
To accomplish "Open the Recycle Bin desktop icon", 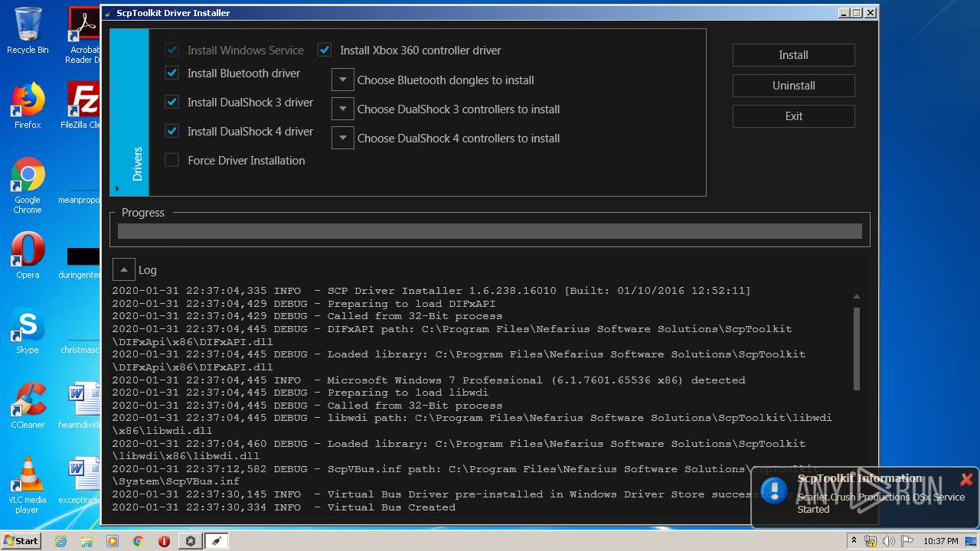I will [28, 31].
